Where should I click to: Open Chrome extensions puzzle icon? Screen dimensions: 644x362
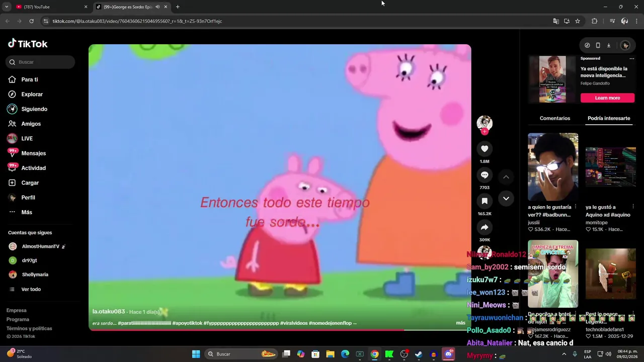pyautogui.click(x=594, y=21)
